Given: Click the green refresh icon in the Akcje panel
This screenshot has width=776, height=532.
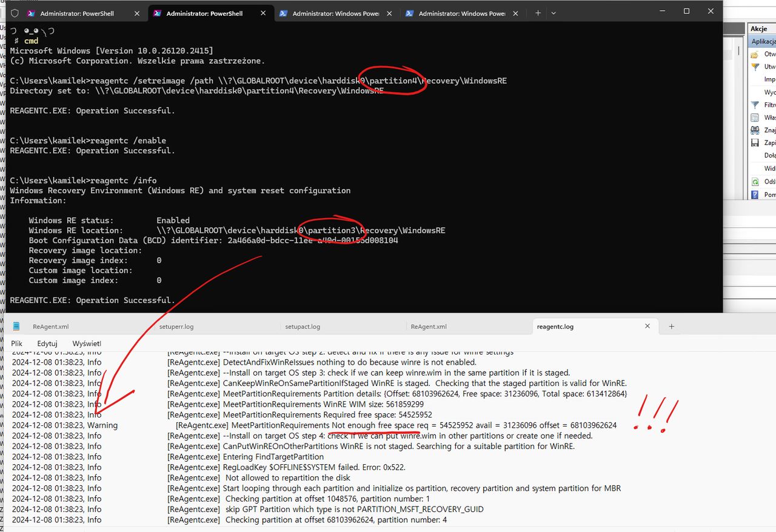Looking at the screenshot, I should [x=755, y=181].
